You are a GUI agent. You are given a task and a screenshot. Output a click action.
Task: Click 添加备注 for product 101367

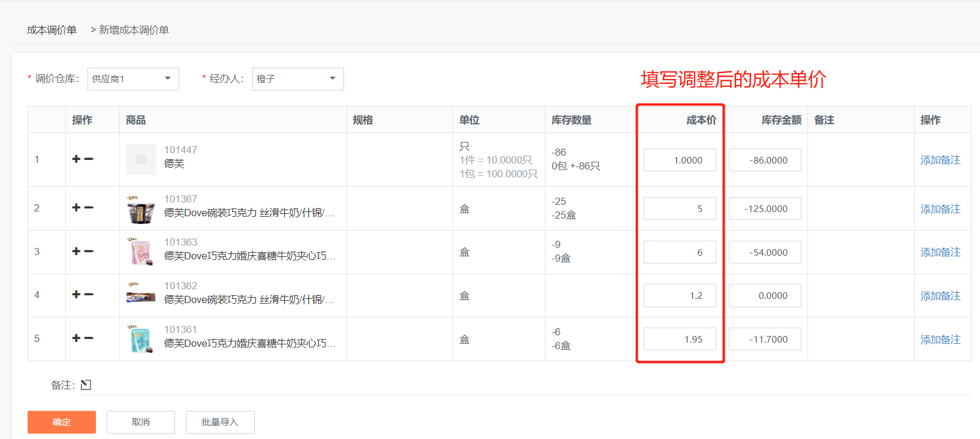(940, 209)
